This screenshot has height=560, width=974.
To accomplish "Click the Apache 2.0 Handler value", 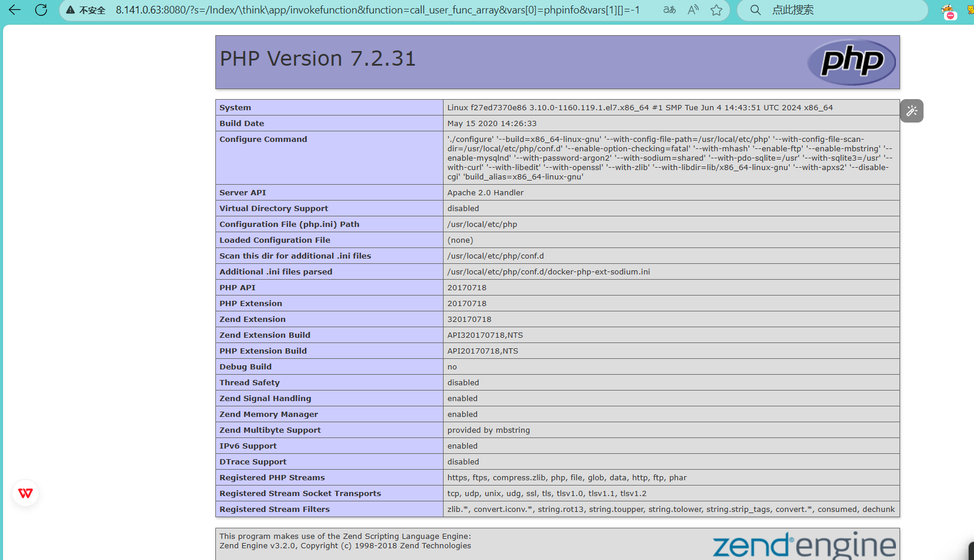I will tap(485, 192).
